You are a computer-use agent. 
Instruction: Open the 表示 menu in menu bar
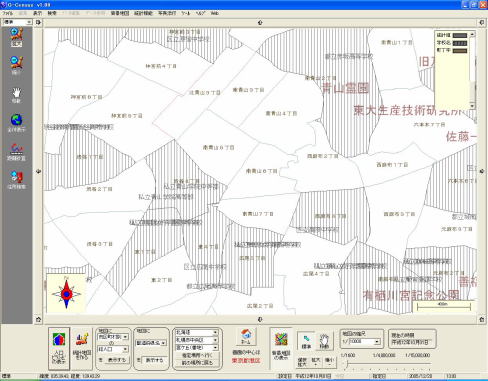pos(37,13)
